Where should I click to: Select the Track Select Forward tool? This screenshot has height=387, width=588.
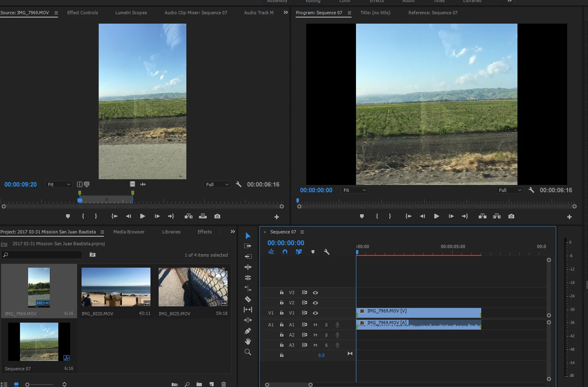click(248, 246)
